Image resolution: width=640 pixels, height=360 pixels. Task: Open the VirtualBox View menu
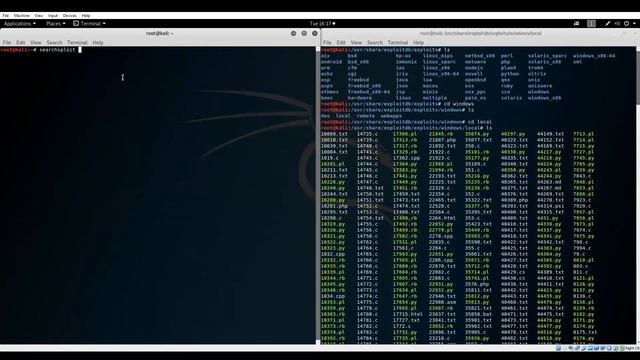tap(39, 16)
